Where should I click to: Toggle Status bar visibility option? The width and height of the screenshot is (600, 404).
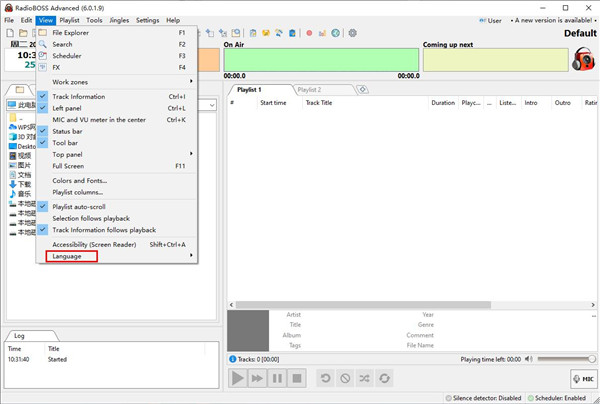click(x=69, y=131)
